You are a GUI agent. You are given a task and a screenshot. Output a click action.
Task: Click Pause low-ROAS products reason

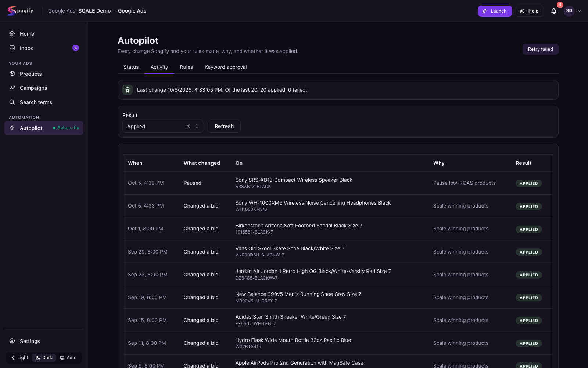464,183
